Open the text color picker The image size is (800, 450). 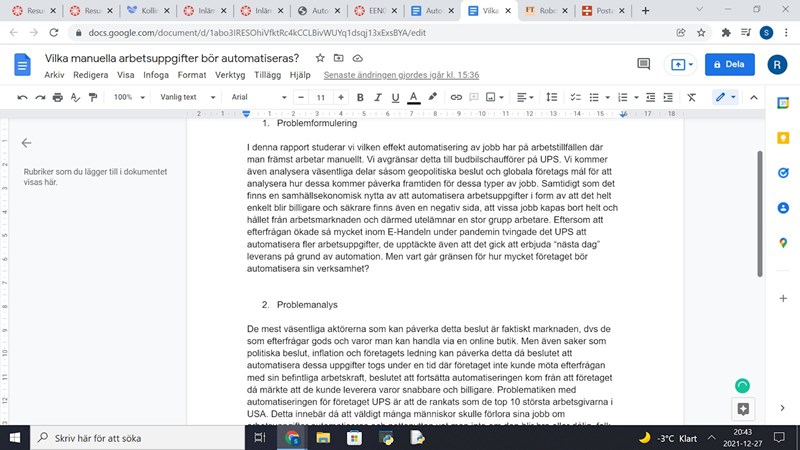(x=412, y=97)
